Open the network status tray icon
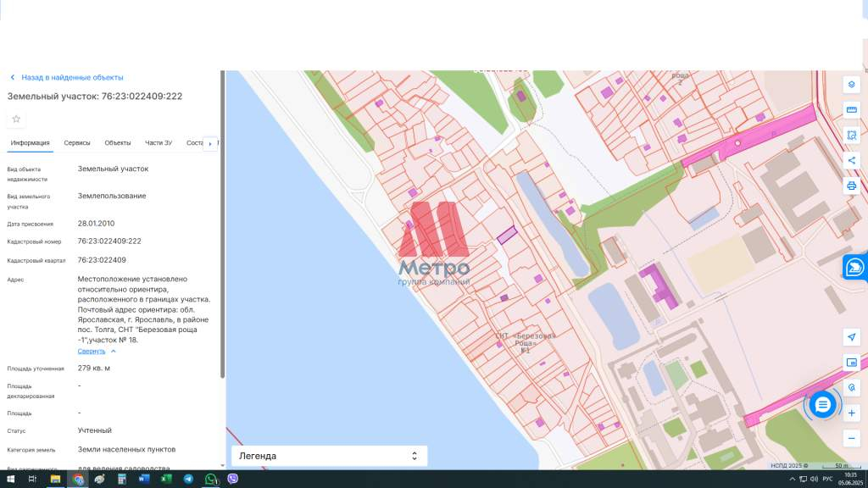The image size is (868, 488). pos(803,480)
